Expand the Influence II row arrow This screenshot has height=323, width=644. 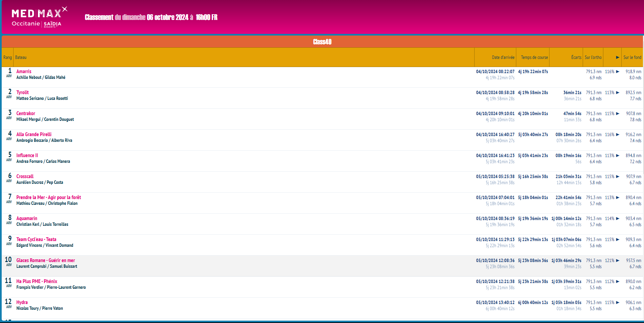pos(618,156)
